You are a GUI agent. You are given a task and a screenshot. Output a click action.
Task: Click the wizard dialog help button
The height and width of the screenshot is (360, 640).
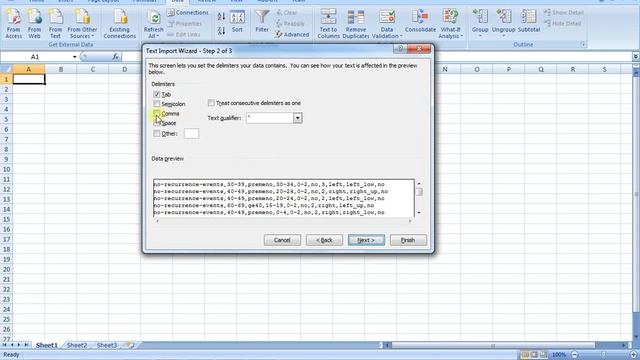[400, 49]
